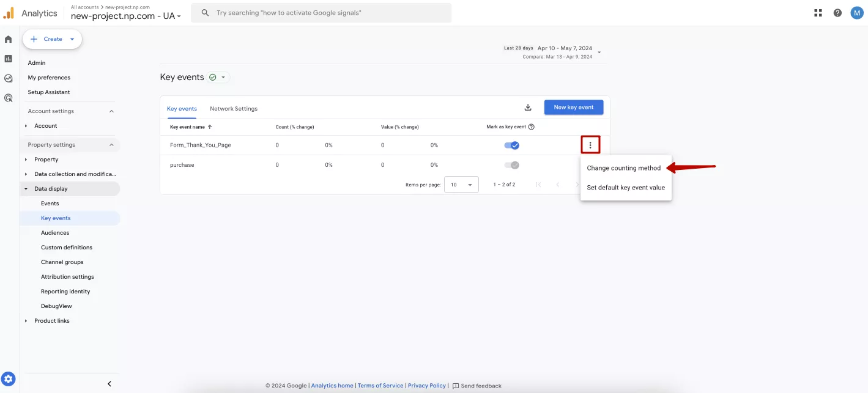Viewport: 868px width, 393px height.
Task: Toggle key event switch for purchase
Action: point(511,165)
